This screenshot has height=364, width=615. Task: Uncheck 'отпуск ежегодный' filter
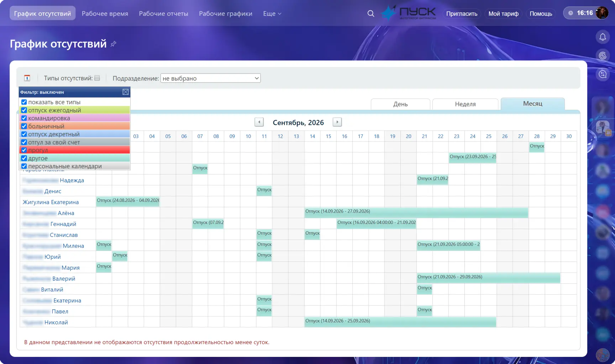tap(24, 110)
